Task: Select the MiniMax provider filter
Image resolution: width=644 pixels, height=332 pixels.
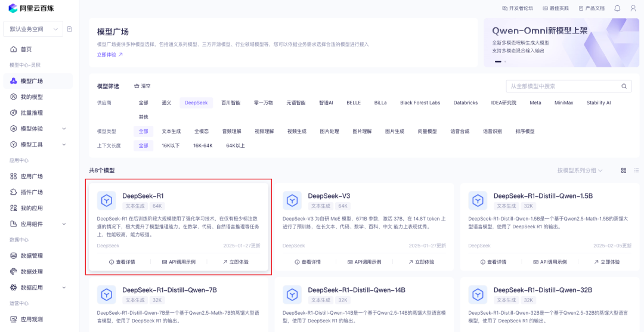Action: coord(564,103)
